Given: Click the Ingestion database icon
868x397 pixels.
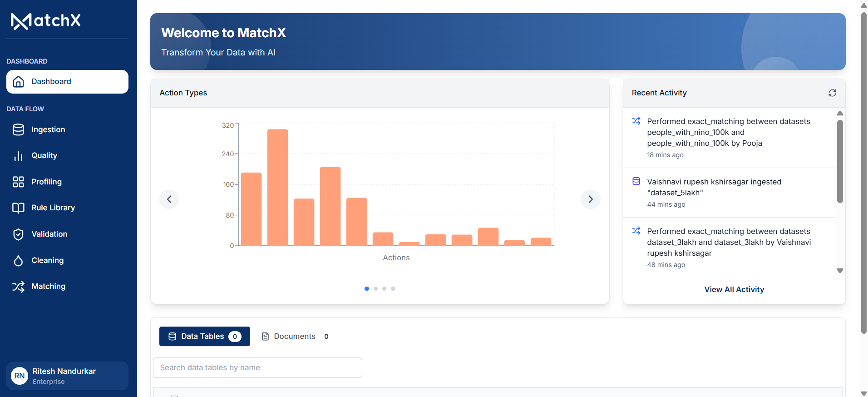Looking at the screenshot, I should click(18, 130).
